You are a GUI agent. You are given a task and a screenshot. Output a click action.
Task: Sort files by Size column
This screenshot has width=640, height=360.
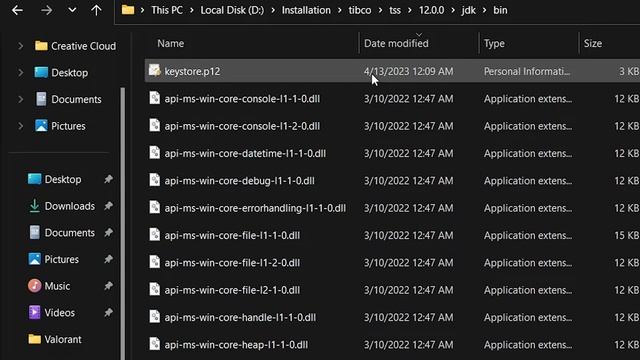[x=593, y=43]
